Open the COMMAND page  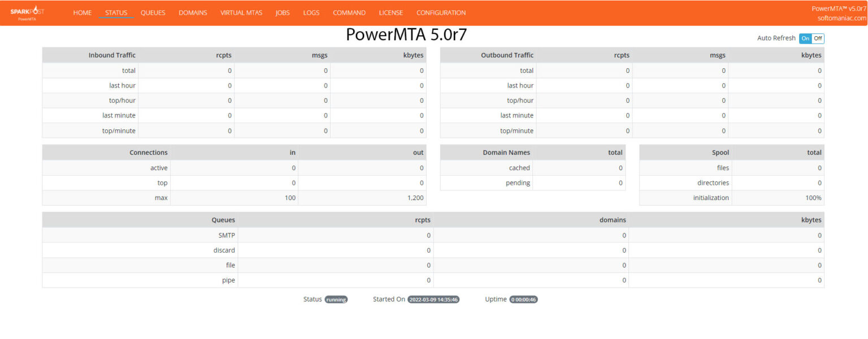[x=349, y=12]
